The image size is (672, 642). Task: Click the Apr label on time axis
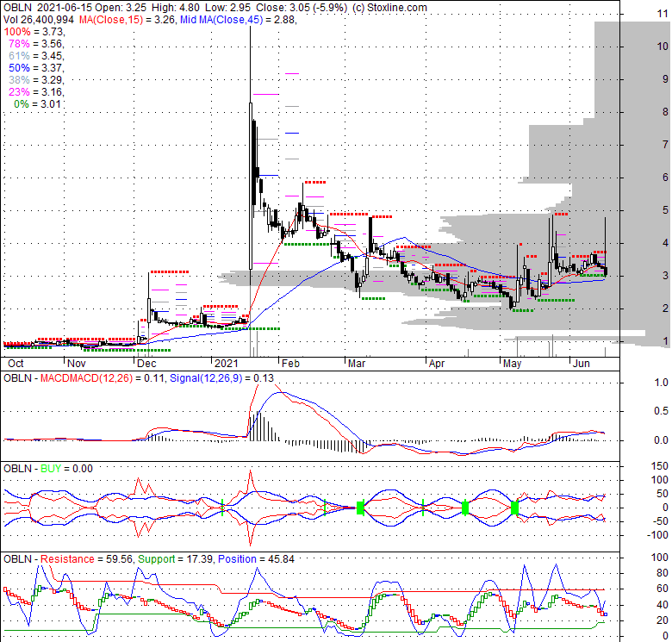click(437, 364)
